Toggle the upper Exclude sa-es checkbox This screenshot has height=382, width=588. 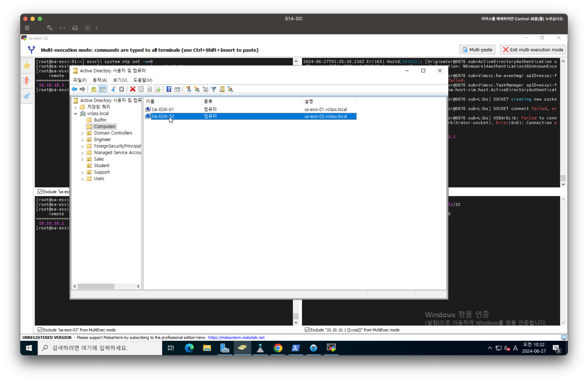point(40,192)
